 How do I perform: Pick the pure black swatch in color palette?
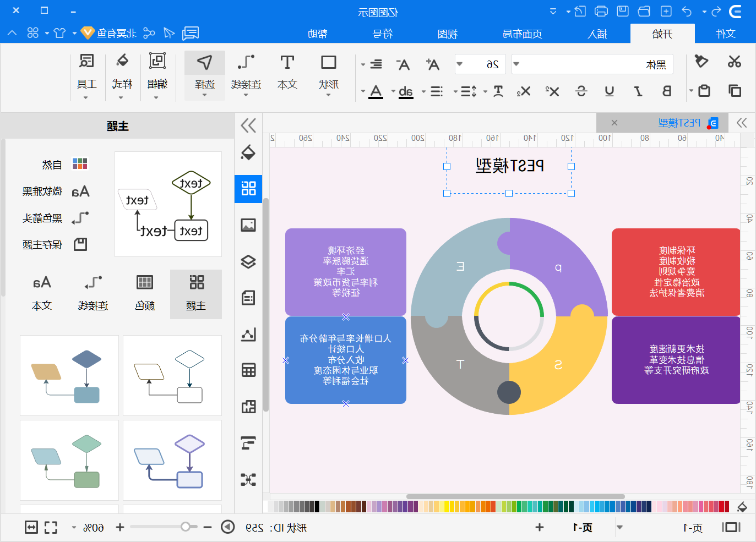[x=316, y=506]
